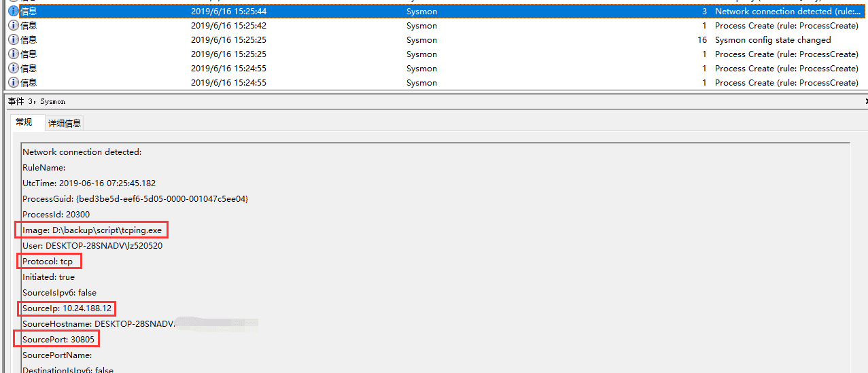868x373 pixels.
Task: Click info icon of Network connection detected event
Action: (13, 12)
